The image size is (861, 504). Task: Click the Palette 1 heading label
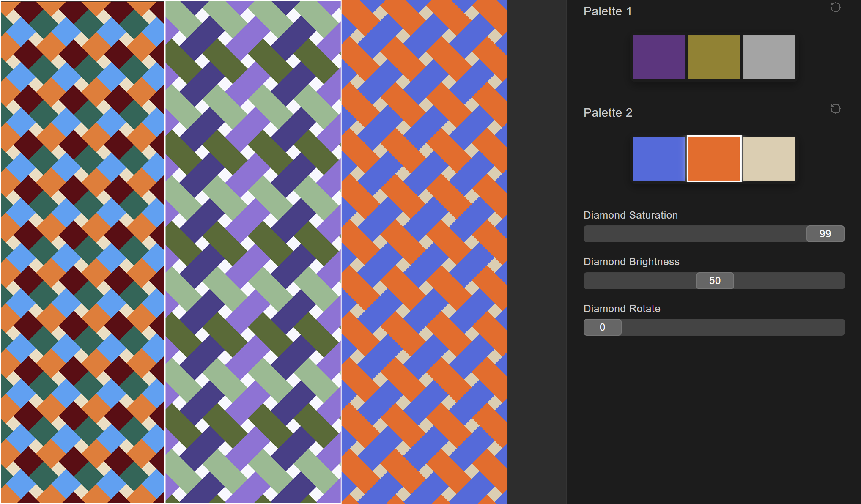607,11
